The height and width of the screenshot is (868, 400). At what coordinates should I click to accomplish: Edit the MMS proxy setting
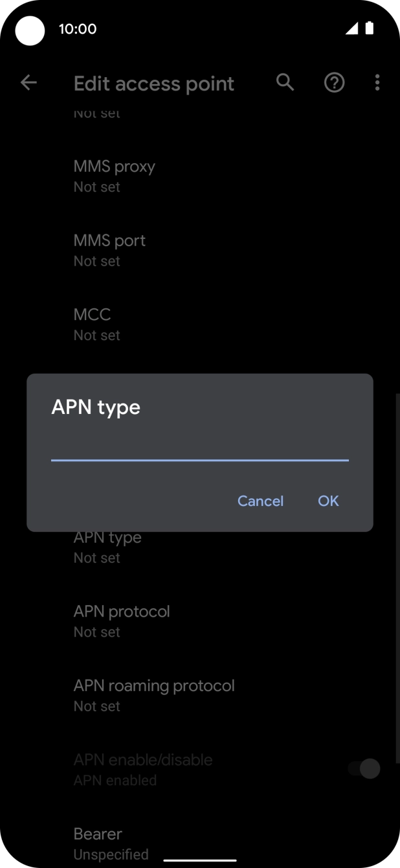pyautogui.click(x=114, y=175)
